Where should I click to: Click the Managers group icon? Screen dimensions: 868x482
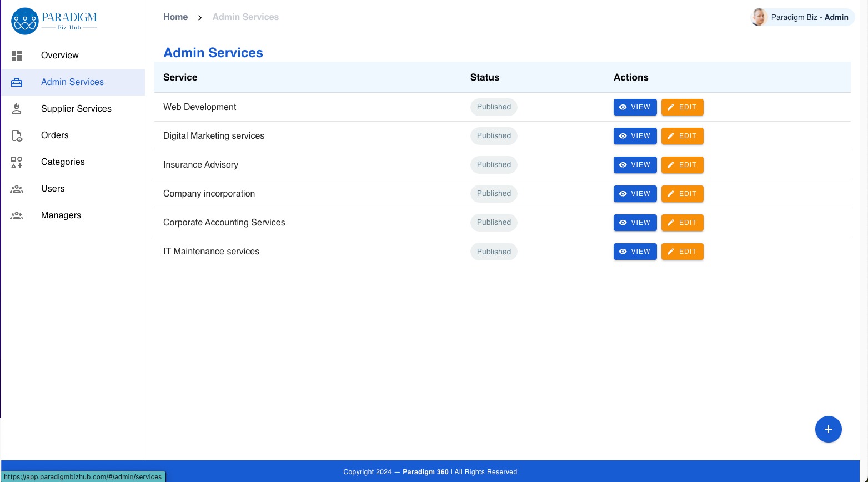click(x=17, y=215)
